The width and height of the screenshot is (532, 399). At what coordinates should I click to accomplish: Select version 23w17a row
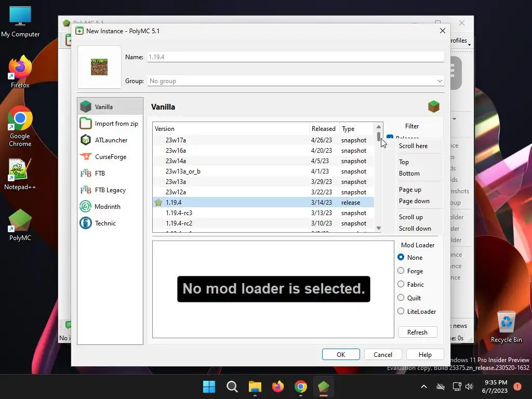(x=263, y=140)
